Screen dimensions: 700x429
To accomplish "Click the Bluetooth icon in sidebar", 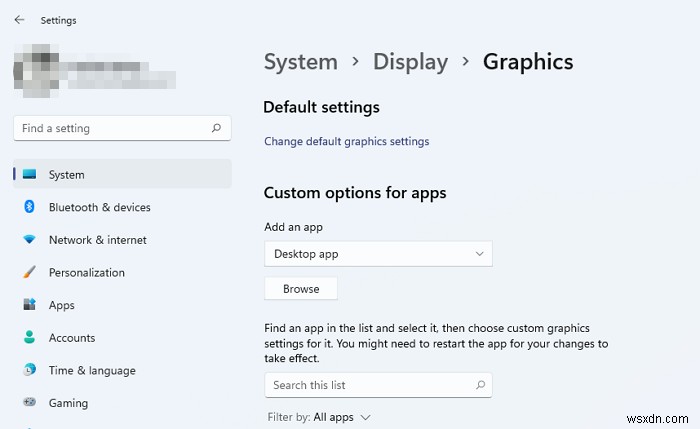I will (x=29, y=207).
